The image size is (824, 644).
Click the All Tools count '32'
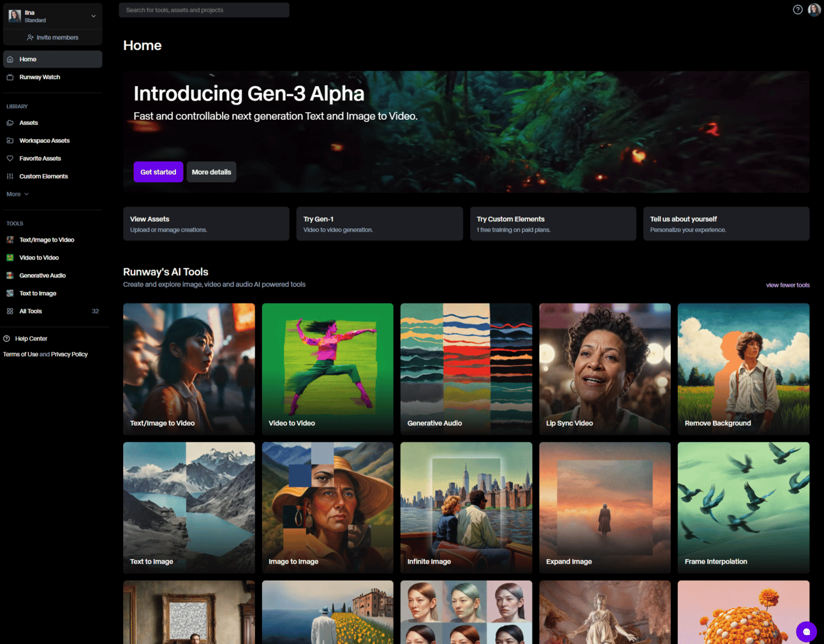tap(96, 311)
